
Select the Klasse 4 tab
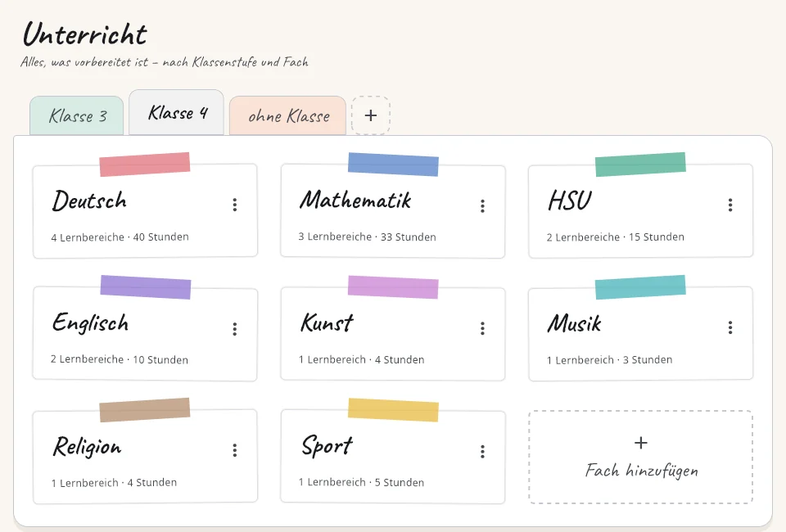click(x=177, y=113)
